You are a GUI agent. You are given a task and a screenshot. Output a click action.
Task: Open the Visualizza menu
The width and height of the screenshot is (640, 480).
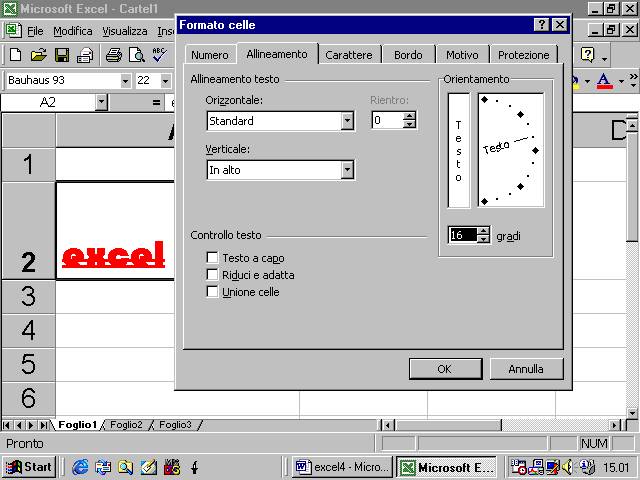point(124,31)
